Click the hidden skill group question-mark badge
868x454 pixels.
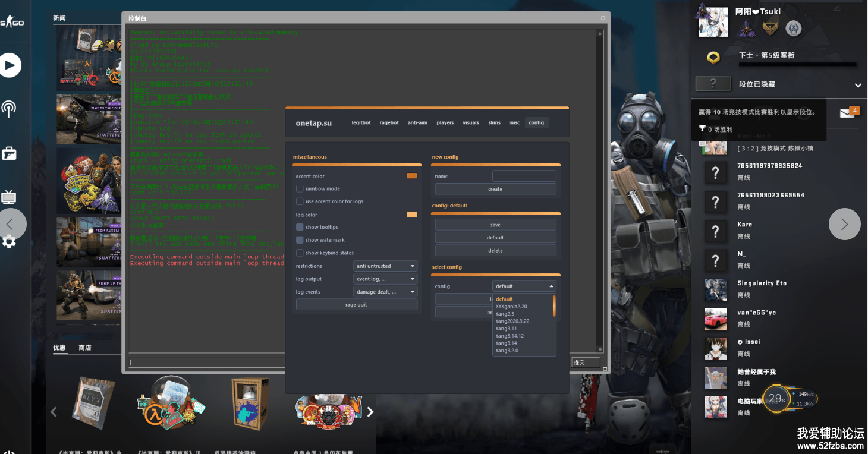coord(713,84)
